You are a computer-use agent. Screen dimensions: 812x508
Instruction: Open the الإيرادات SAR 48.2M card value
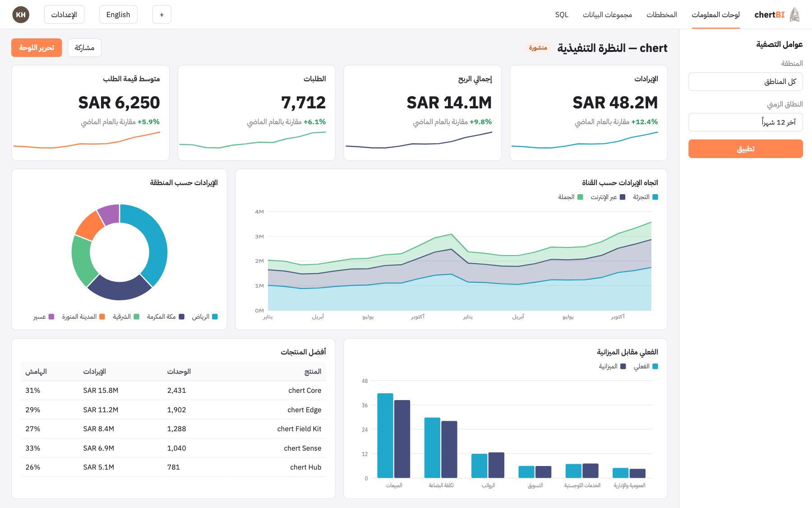[x=615, y=103]
